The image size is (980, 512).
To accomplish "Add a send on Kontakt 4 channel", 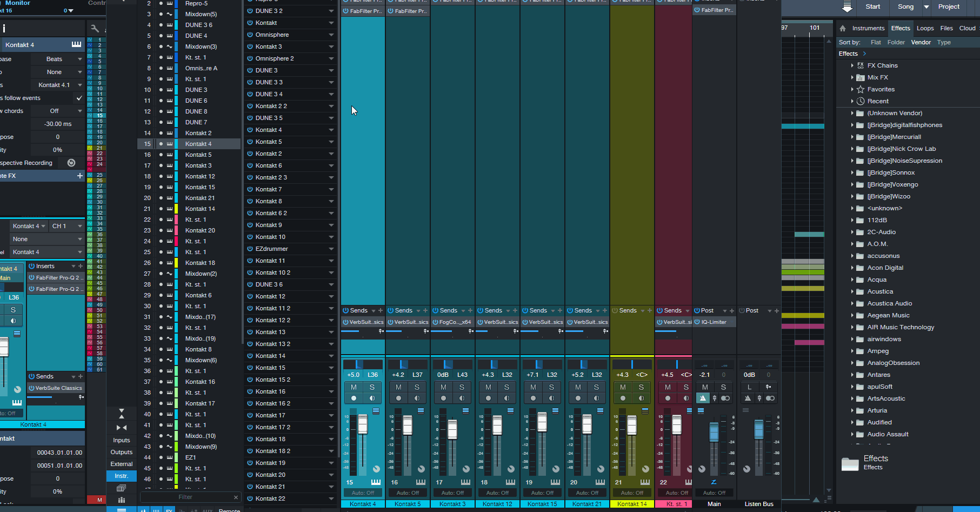I will pos(381,310).
